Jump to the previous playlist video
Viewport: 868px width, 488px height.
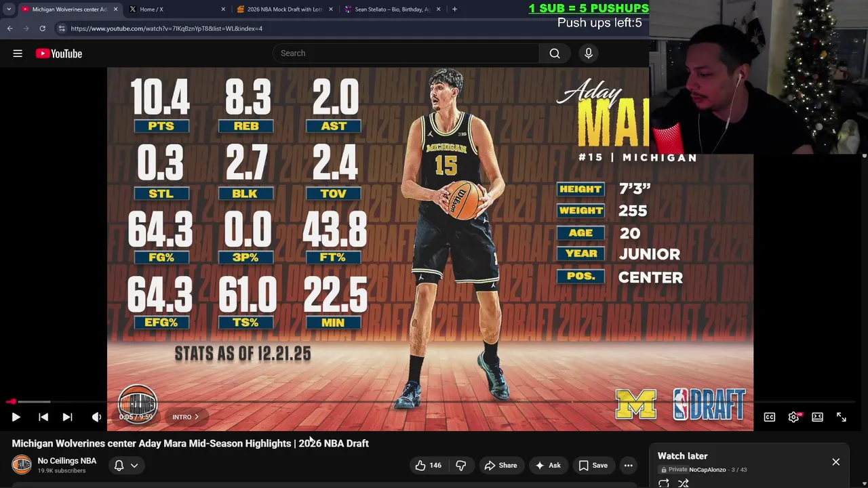43,417
